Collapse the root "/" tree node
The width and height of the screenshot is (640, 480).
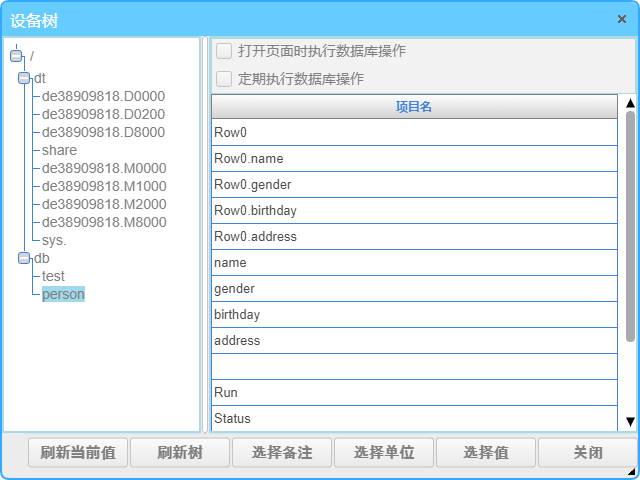tap(16, 56)
